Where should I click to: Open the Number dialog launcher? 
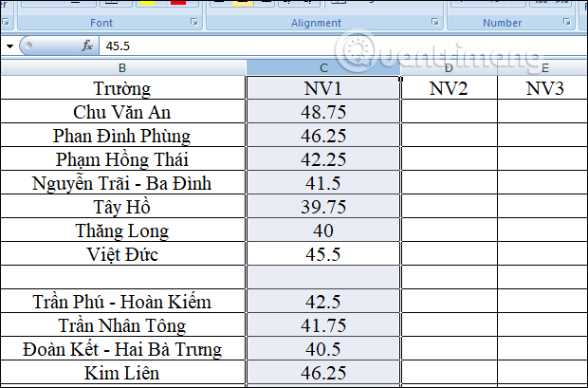(x=567, y=22)
